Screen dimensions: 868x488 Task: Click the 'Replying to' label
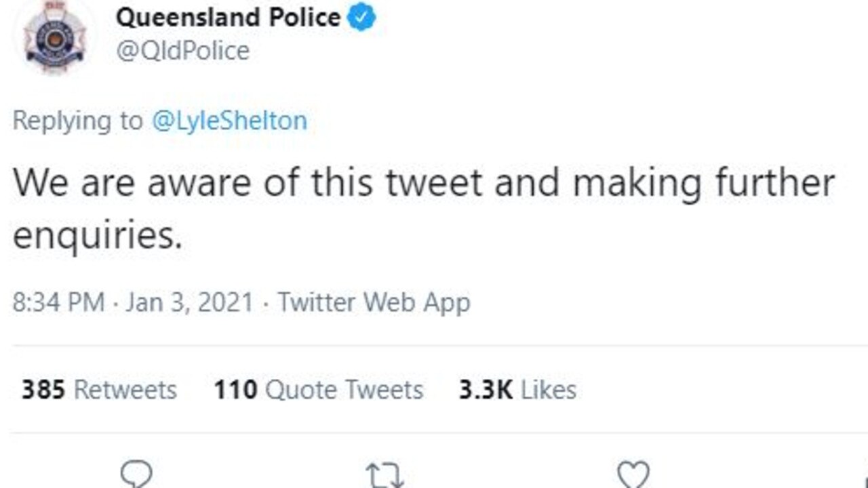click(78, 122)
